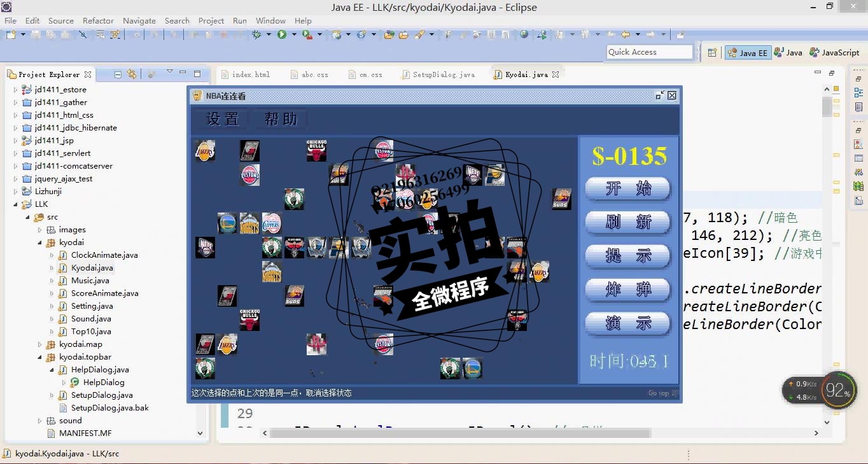Select the Clippers logo tile
868x464 pixels.
272,223
